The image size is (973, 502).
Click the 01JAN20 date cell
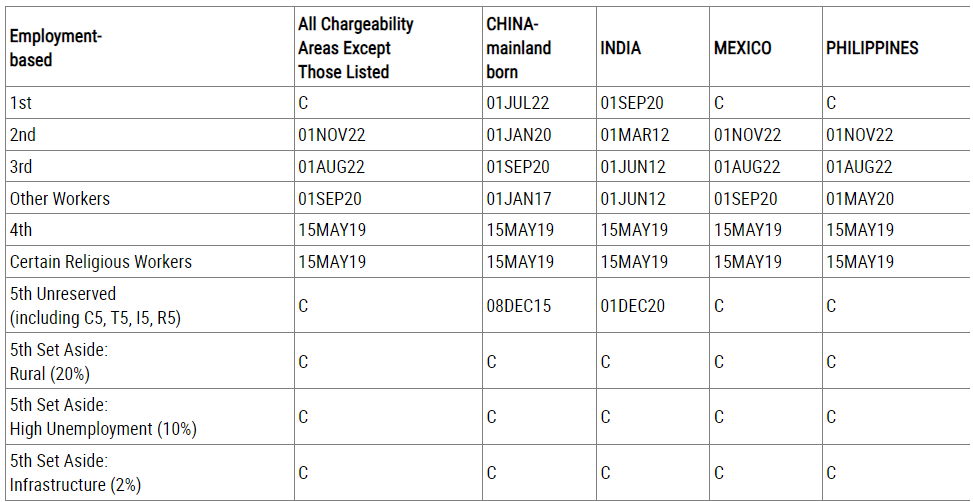click(x=519, y=135)
